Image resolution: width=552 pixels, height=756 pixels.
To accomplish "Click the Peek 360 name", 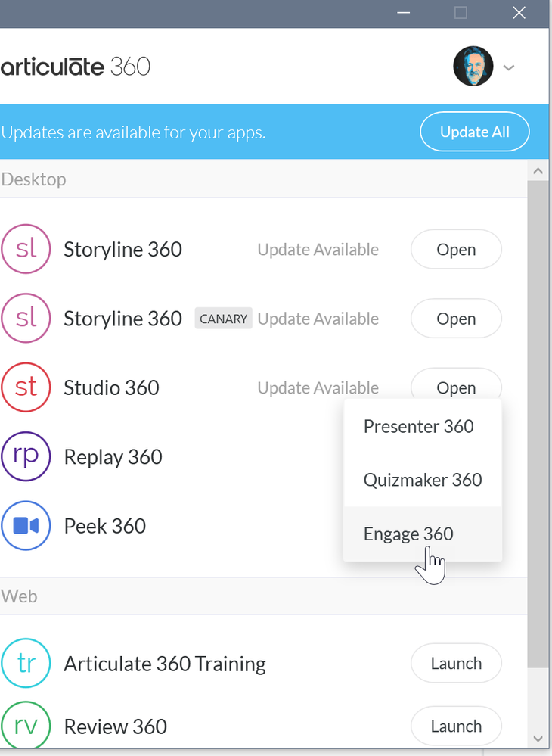I will (105, 526).
